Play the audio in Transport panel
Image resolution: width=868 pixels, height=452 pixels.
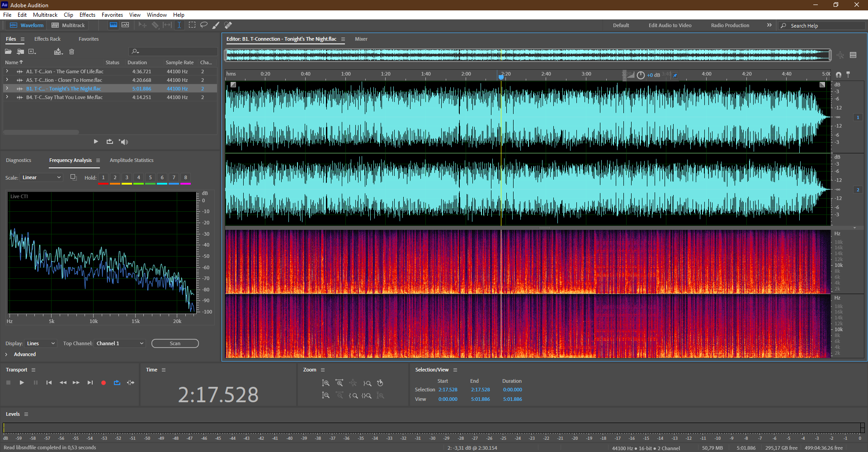click(x=22, y=383)
